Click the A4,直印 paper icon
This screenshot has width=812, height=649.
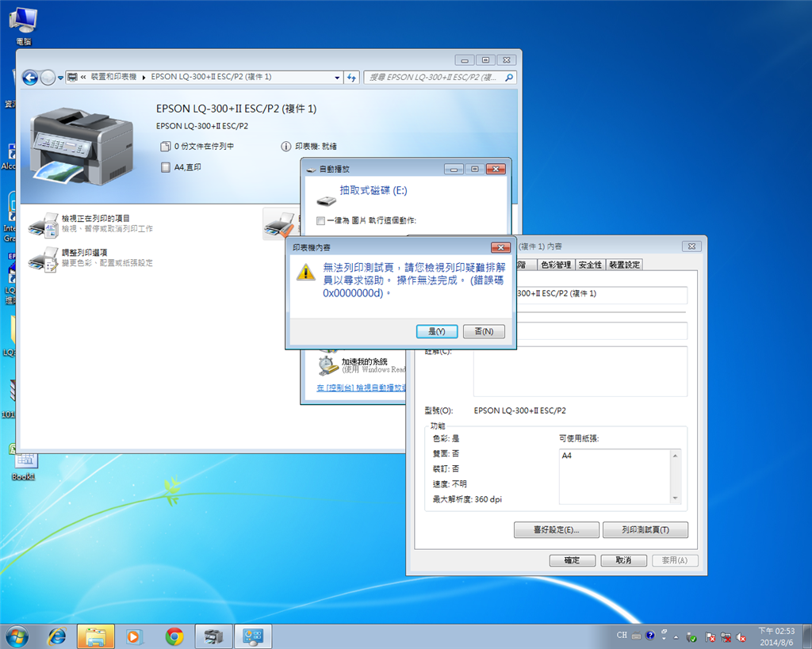[165, 167]
